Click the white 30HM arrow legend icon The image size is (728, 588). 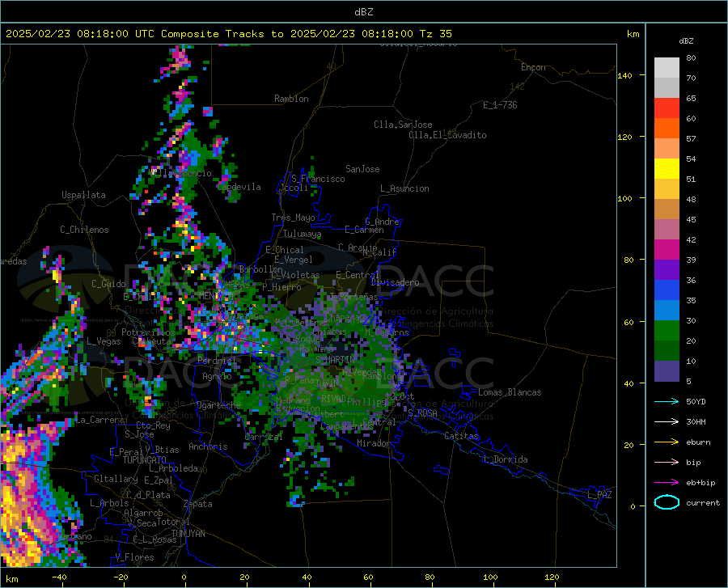pyautogui.click(x=667, y=422)
